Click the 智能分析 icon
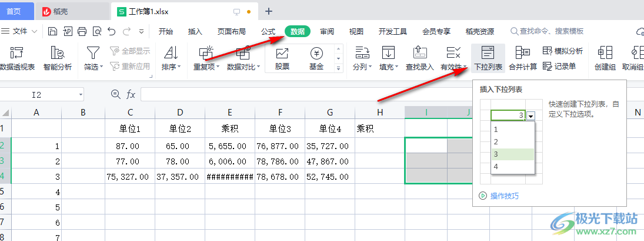The width and height of the screenshot is (644, 241). click(58, 52)
